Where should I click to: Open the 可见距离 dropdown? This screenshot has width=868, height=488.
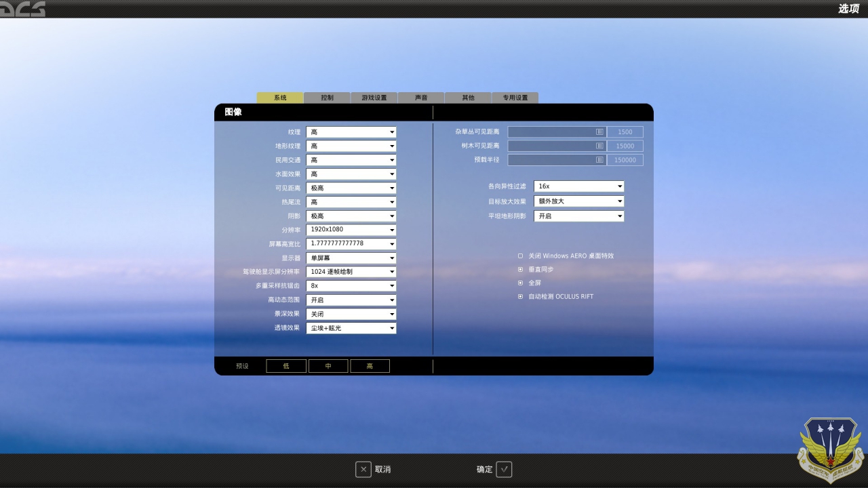point(351,188)
